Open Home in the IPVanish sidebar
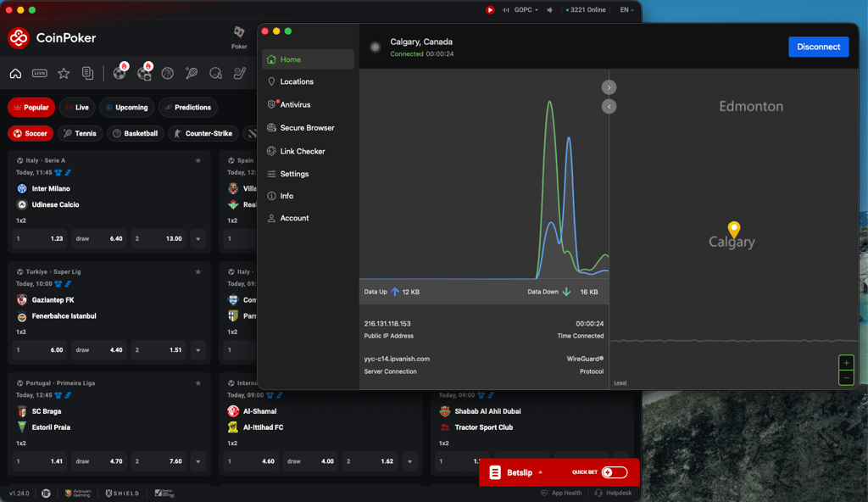Image resolution: width=868 pixels, height=502 pixels. point(308,59)
